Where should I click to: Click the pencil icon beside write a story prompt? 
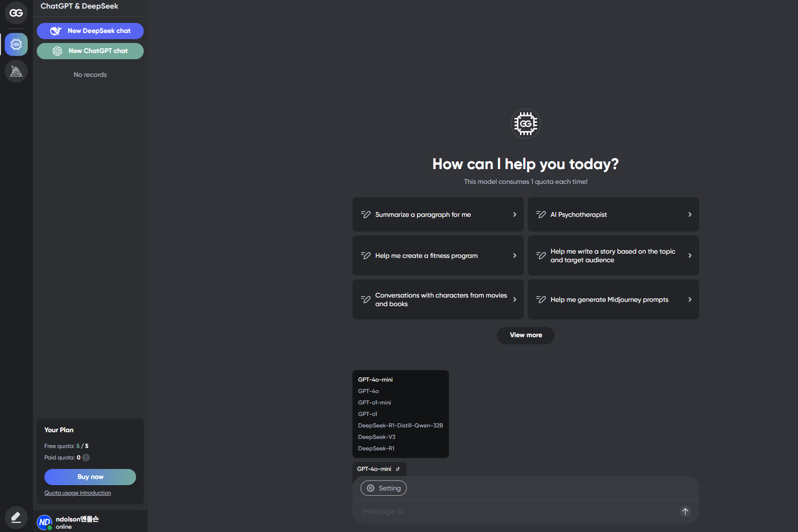(x=541, y=255)
